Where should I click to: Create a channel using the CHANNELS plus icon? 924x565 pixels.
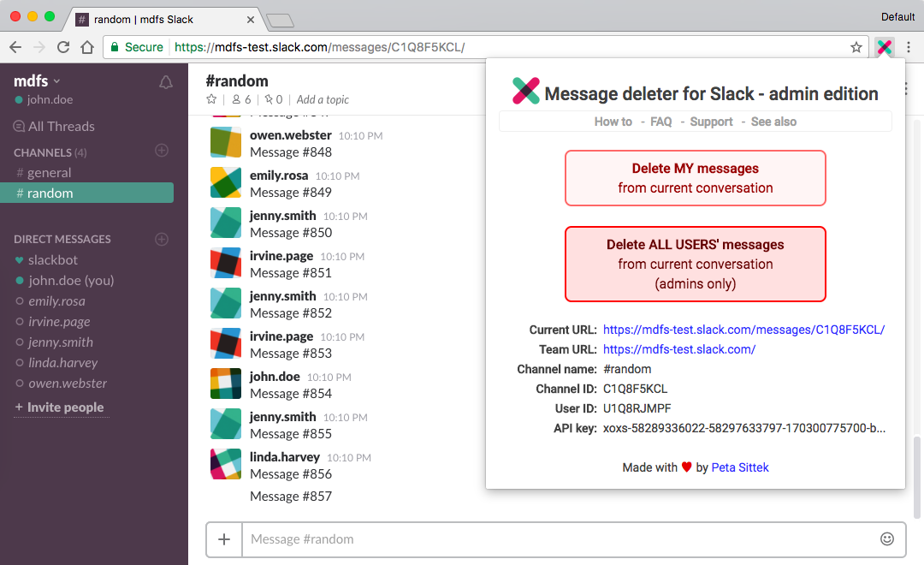tap(162, 151)
